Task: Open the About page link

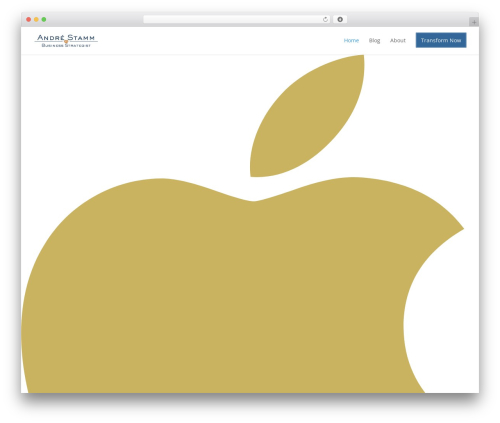Action: pyautogui.click(x=398, y=40)
